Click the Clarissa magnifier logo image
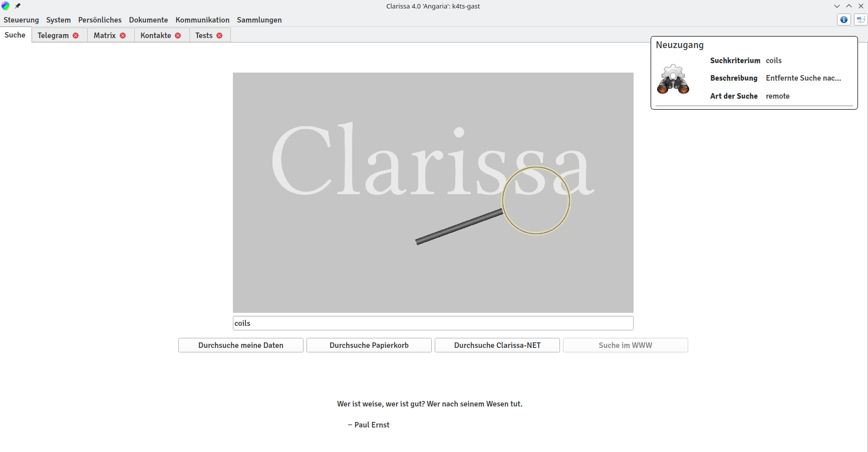 point(433,193)
